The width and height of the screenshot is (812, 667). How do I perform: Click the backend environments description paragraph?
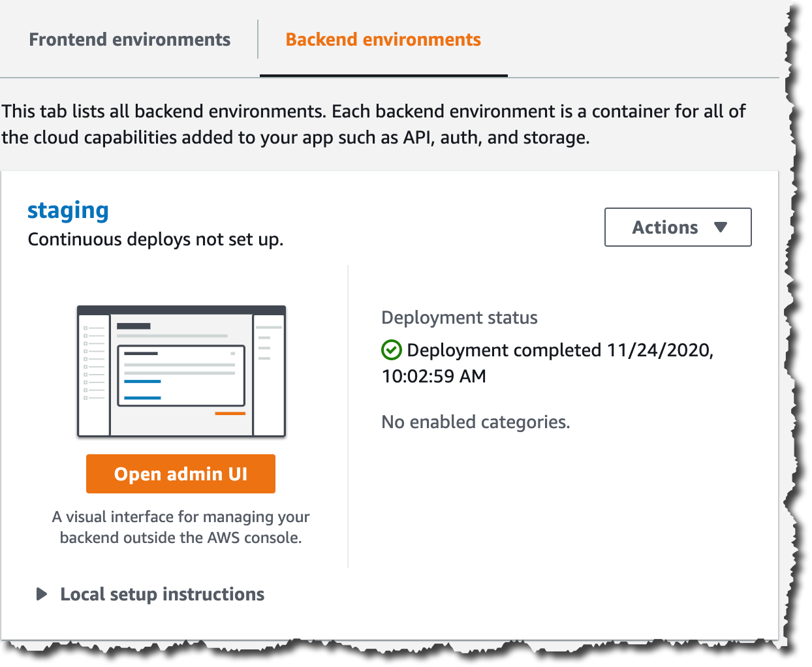[x=373, y=124]
